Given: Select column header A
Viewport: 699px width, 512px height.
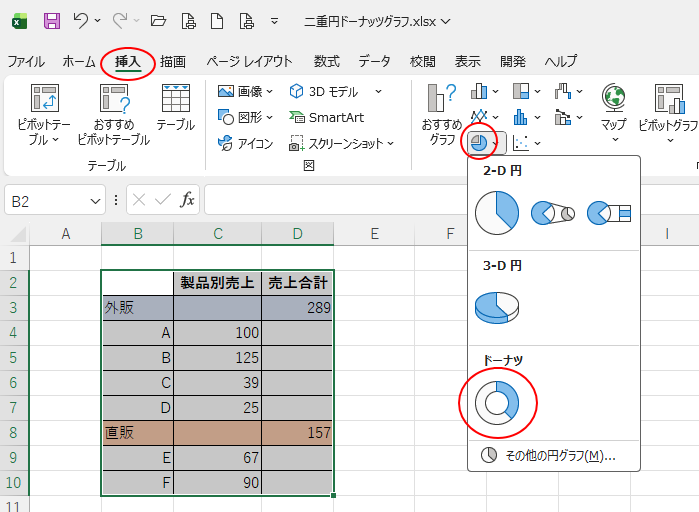Looking at the screenshot, I should pos(66,233).
